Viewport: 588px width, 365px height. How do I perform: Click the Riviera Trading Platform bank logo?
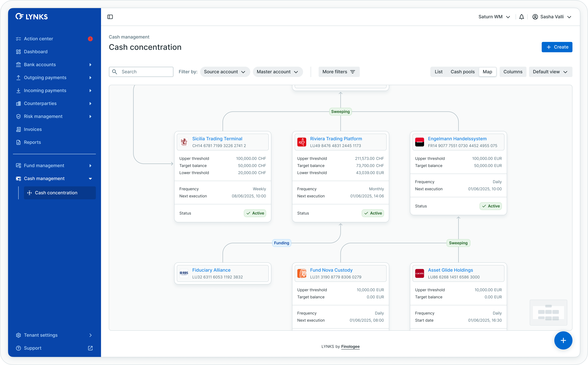[302, 142]
